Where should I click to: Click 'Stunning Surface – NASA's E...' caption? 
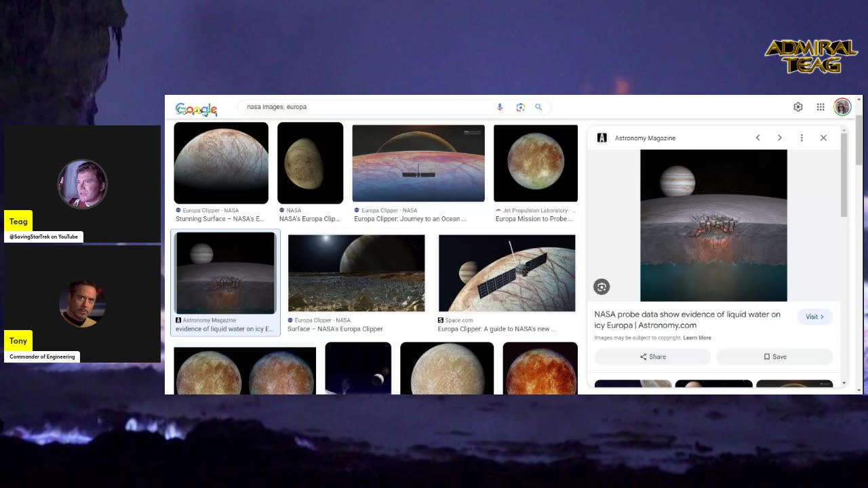pos(220,219)
